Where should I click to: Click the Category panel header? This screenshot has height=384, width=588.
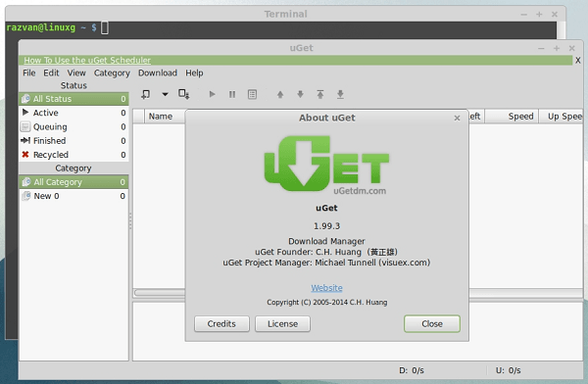point(73,168)
